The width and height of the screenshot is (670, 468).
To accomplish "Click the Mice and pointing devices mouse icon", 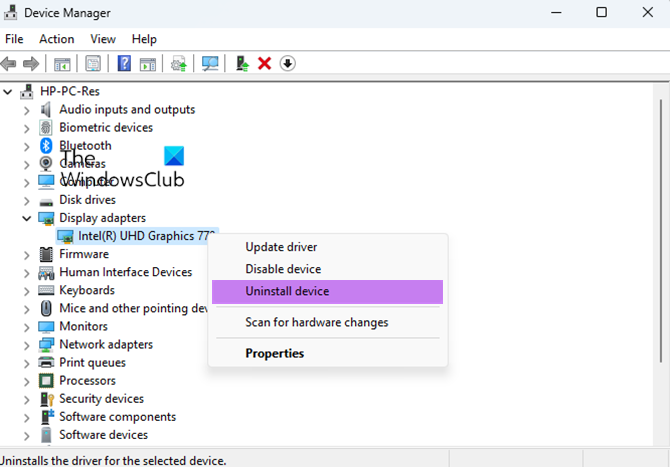I will click(x=46, y=308).
